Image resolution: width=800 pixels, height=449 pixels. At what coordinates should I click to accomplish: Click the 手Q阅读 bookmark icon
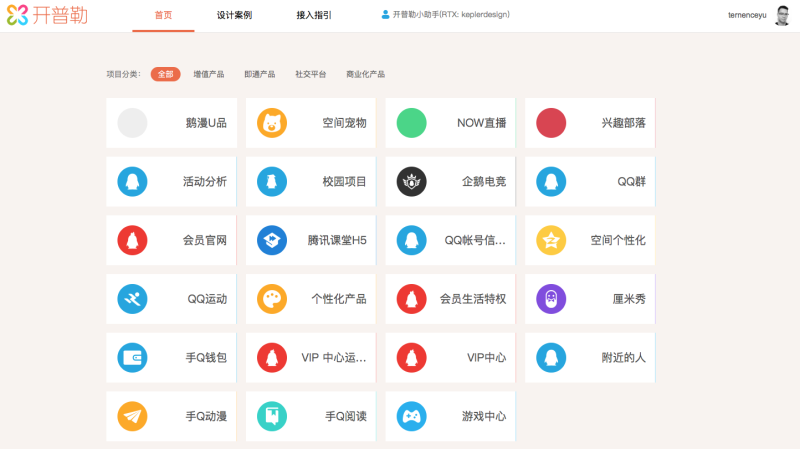[272, 416]
